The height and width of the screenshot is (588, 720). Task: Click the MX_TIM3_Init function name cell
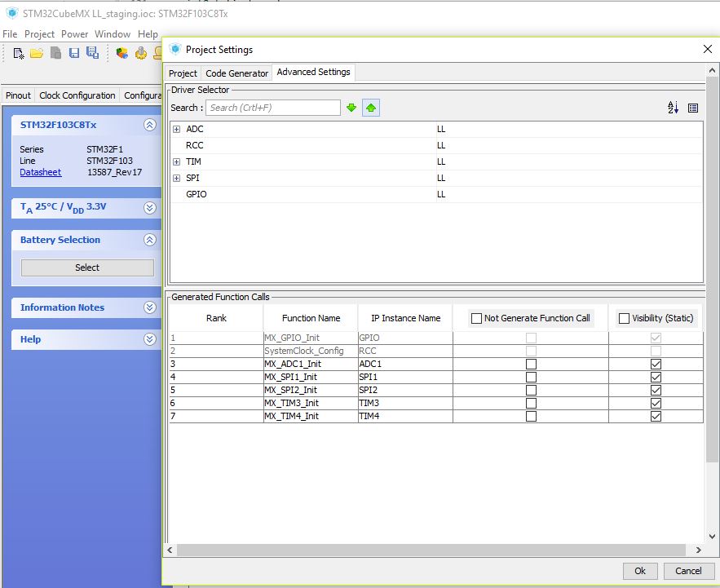311,404
